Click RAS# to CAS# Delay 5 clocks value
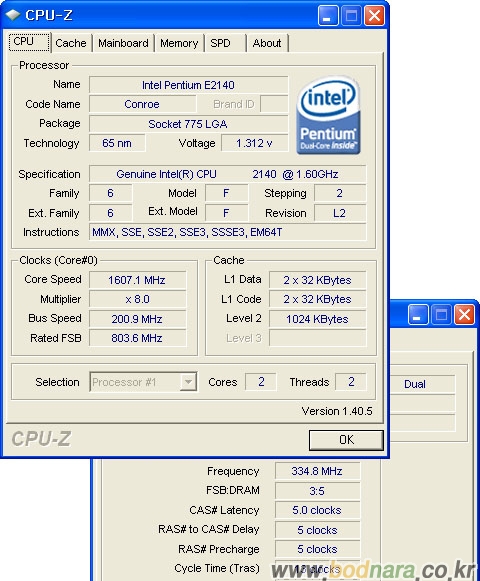The width and height of the screenshot is (480, 581). pos(317,530)
